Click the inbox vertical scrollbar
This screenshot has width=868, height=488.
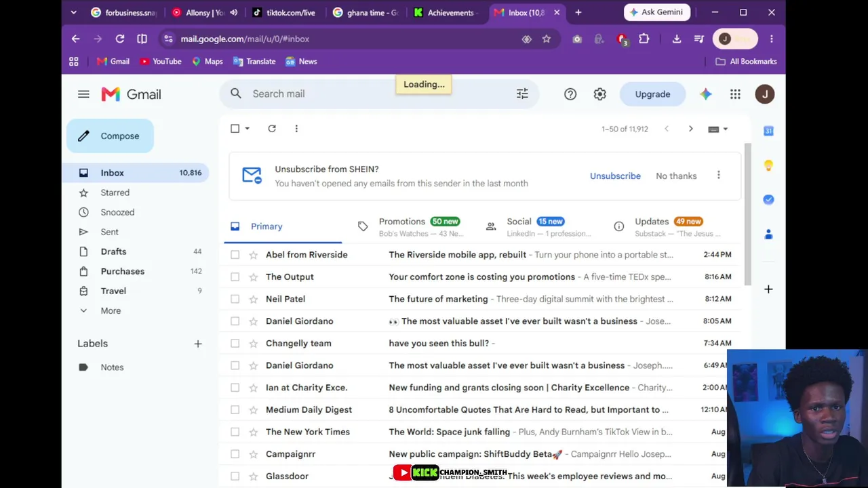[748, 214]
